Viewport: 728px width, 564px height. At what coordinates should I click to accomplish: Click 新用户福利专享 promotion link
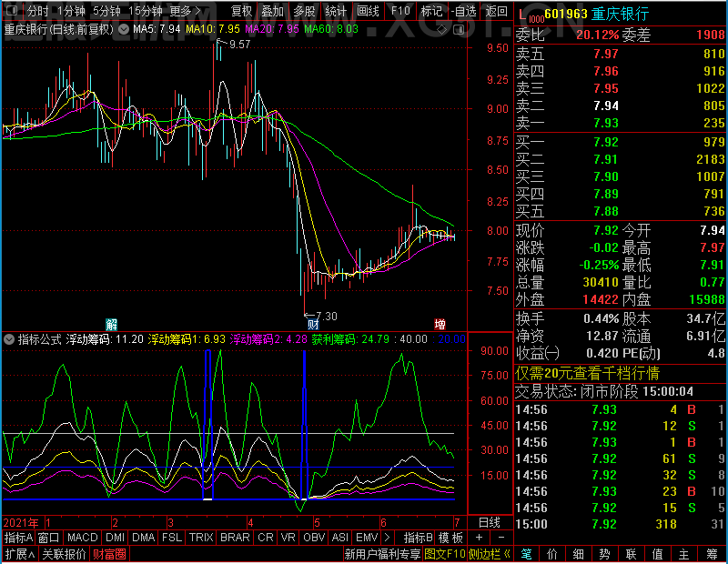coord(382,554)
